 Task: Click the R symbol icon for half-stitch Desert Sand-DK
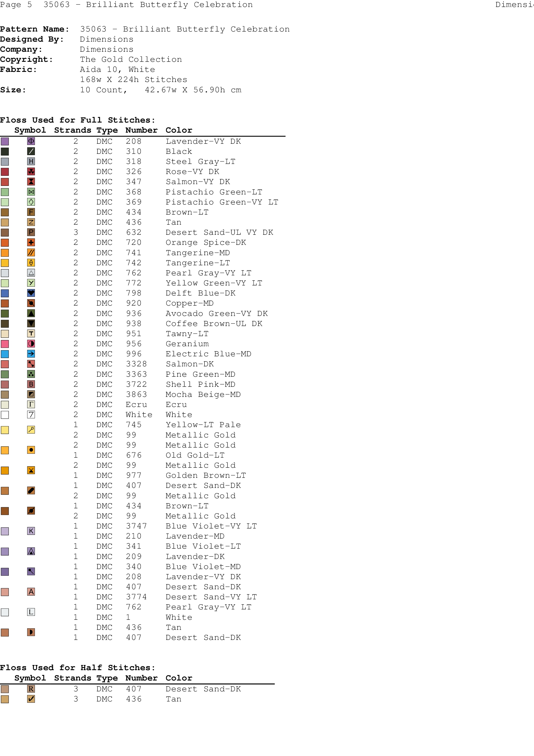(x=31, y=689)
